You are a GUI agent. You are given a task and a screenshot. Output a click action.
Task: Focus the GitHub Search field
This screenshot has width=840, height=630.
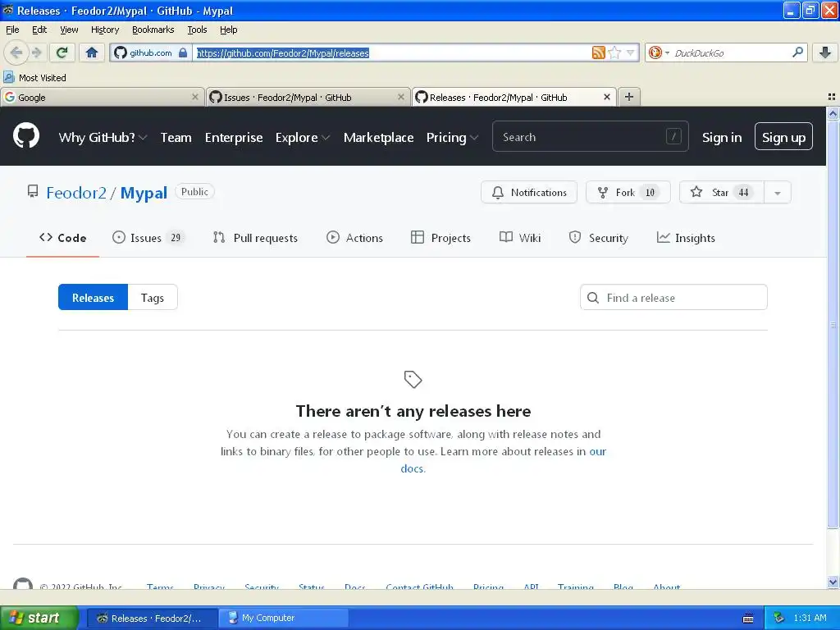coord(590,137)
